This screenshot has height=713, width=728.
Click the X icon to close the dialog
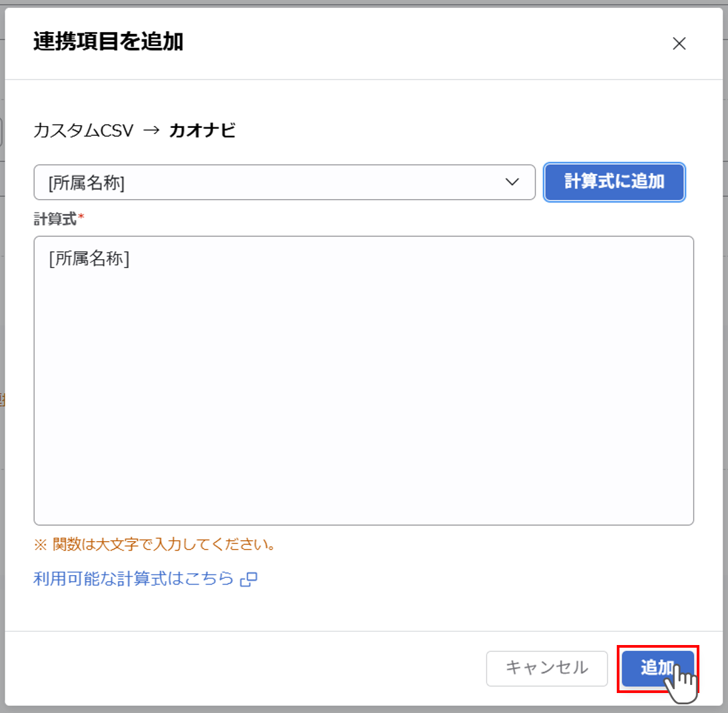coord(679,44)
